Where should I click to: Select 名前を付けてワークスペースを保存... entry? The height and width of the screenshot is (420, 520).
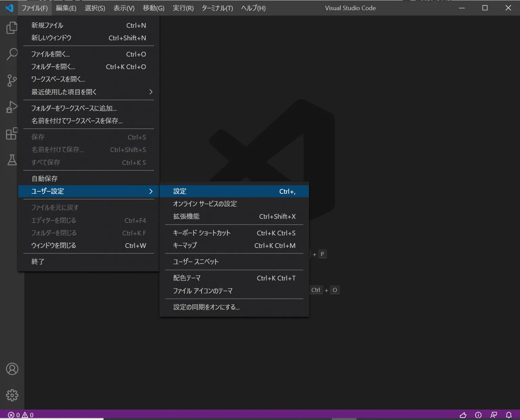coord(89,121)
